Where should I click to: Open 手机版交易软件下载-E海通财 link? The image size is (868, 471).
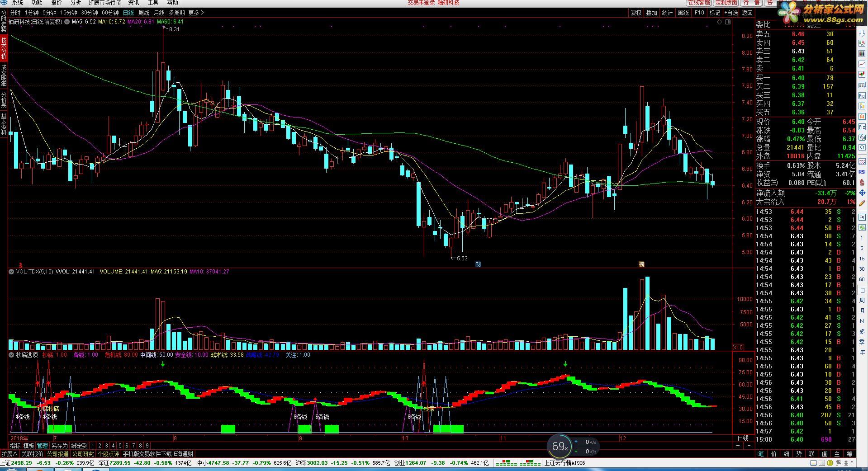158,454
